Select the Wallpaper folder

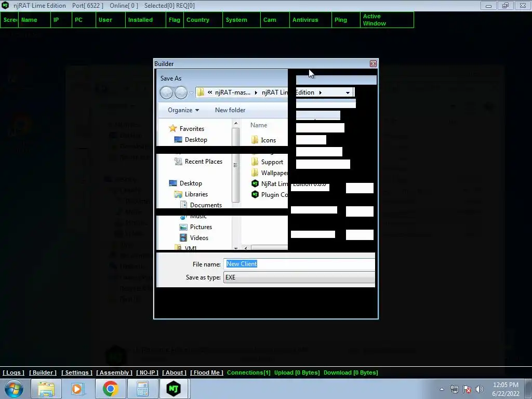tap(270, 172)
